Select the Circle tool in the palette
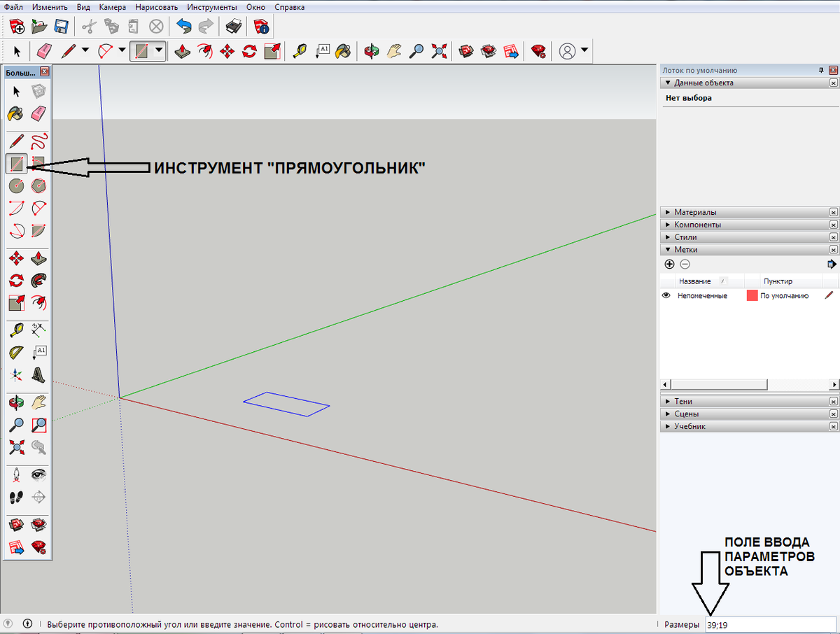This screenshot has width=840, height=634. click(17, 185)
